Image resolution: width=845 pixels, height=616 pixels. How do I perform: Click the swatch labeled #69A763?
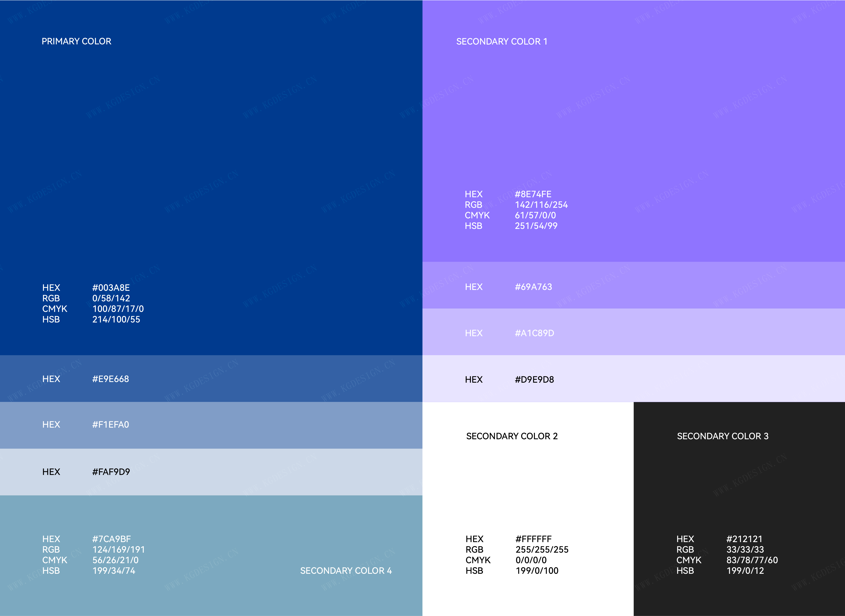[634, 285]
